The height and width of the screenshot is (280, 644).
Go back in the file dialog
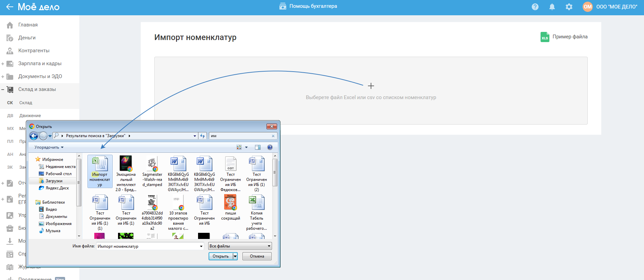pos(34,136)
